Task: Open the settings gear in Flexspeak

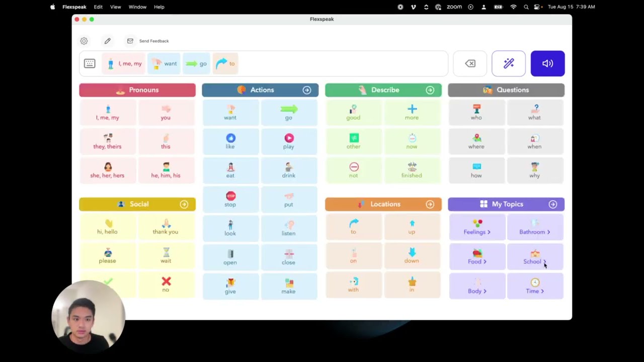Action: (x=84, y=41)
